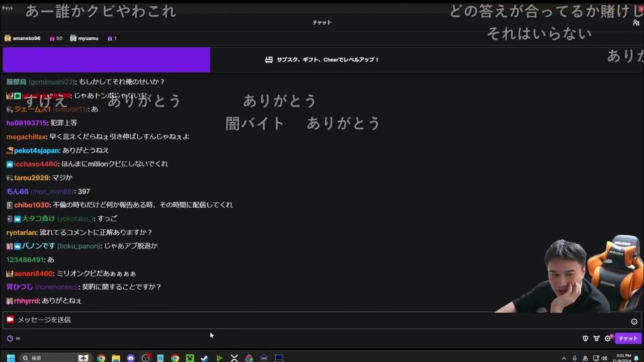
Task: Open 大タコ負け user card
Action: tap(38, 219)
